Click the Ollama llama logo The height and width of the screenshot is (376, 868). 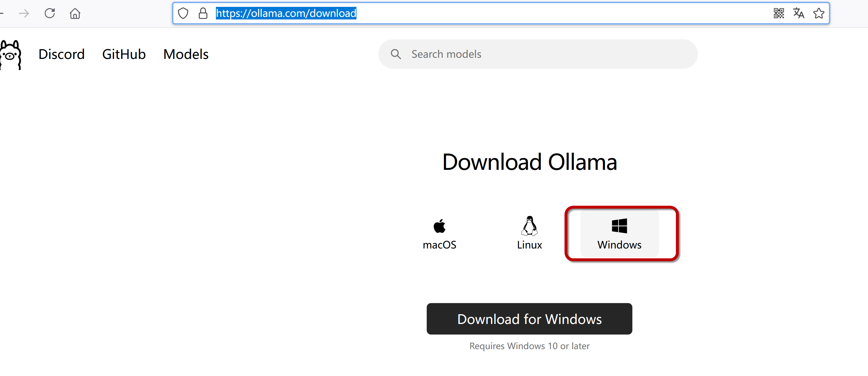click(11, 55)
